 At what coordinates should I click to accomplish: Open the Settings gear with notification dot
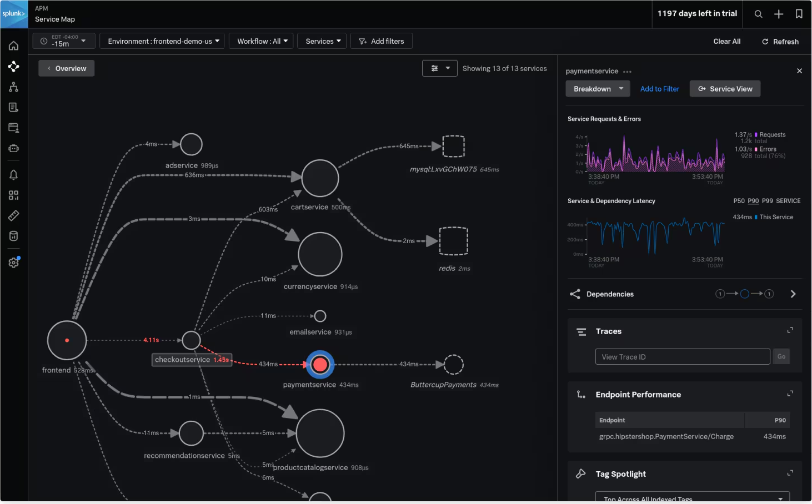(13, 262)
